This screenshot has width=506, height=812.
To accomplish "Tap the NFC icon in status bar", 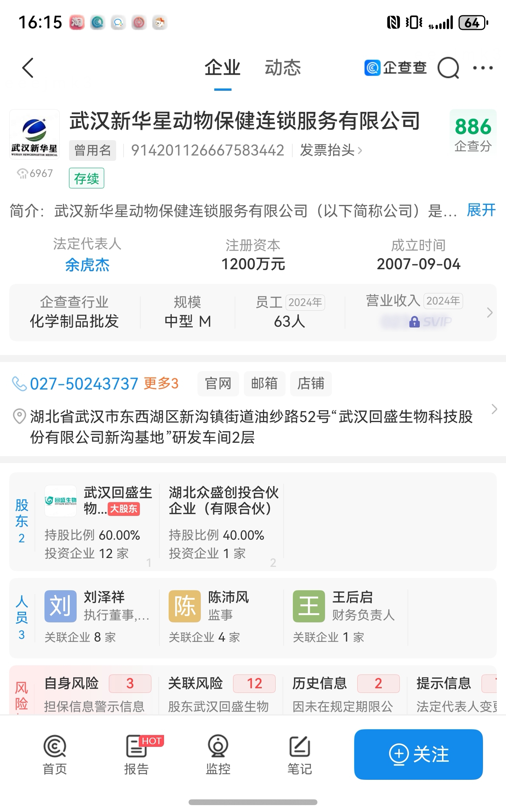I will [x=393, y=23].
